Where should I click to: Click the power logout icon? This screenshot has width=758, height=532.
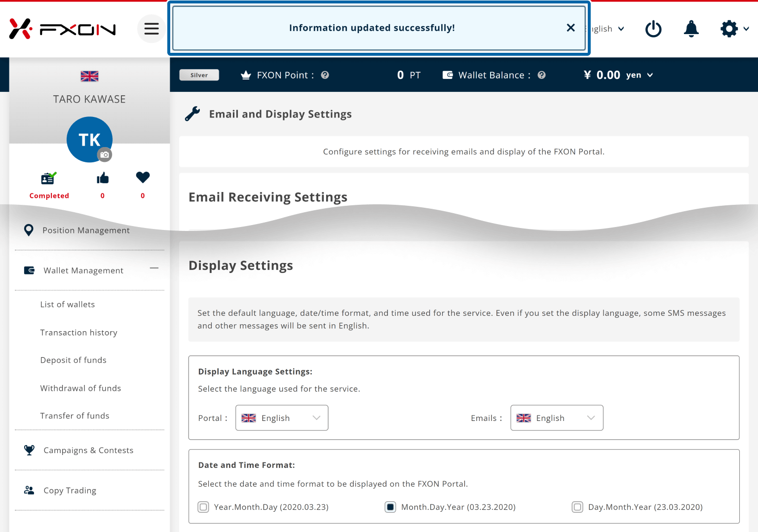653,29
